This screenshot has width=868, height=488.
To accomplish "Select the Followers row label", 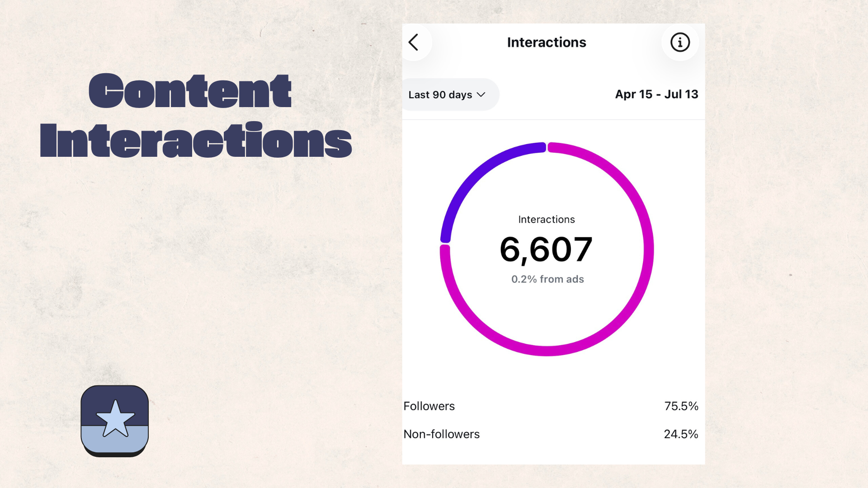I will [429, 406].
